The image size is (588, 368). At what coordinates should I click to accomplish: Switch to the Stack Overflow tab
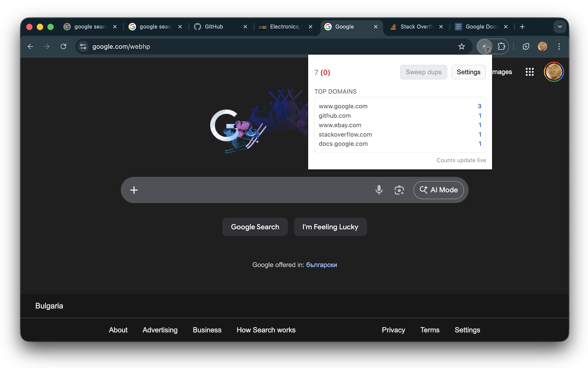pyautogui.click(x=417, y=27)
